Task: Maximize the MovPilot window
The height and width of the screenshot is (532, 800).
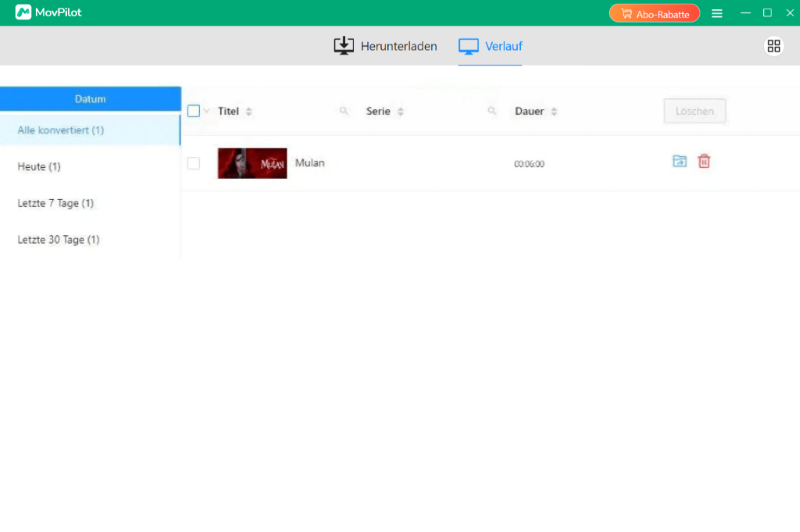Action: click(x=767, y=13)
